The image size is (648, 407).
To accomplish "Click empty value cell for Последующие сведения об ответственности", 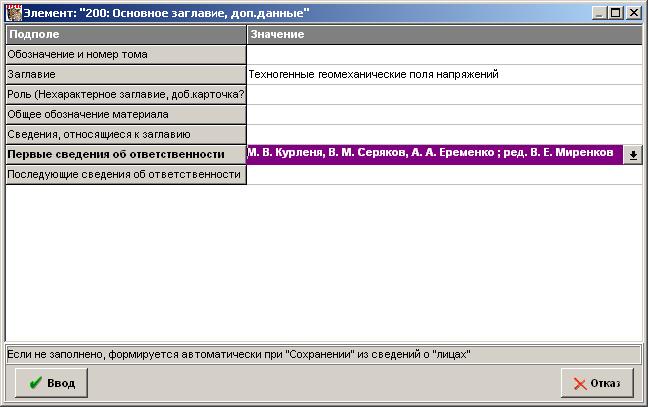I will [x=443, y=175].
